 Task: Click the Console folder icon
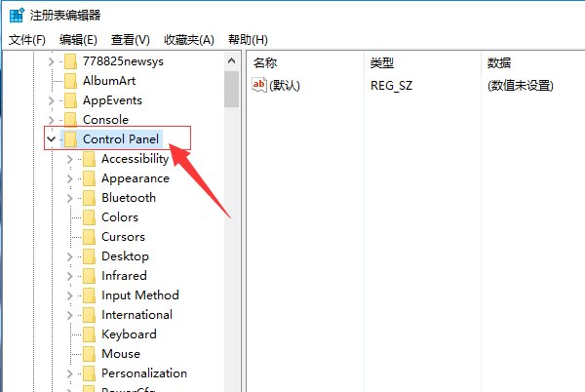click(70, 120)
